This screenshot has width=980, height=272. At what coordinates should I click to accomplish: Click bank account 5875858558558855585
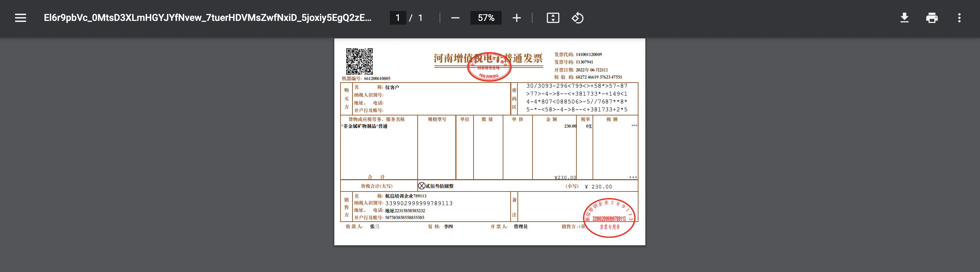tap(404, 218)
